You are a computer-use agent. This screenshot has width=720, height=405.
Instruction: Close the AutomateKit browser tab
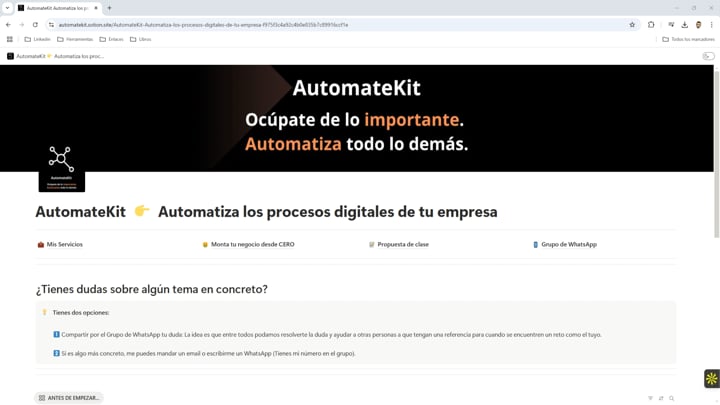tap(96, 8)
